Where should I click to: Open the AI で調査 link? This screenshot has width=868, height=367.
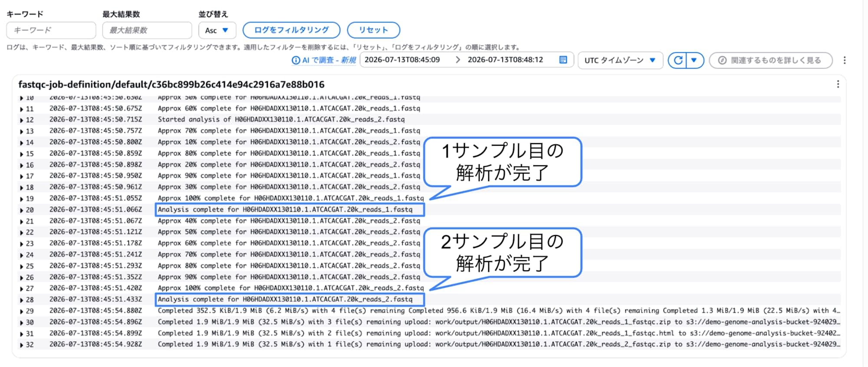click(329, 60)
